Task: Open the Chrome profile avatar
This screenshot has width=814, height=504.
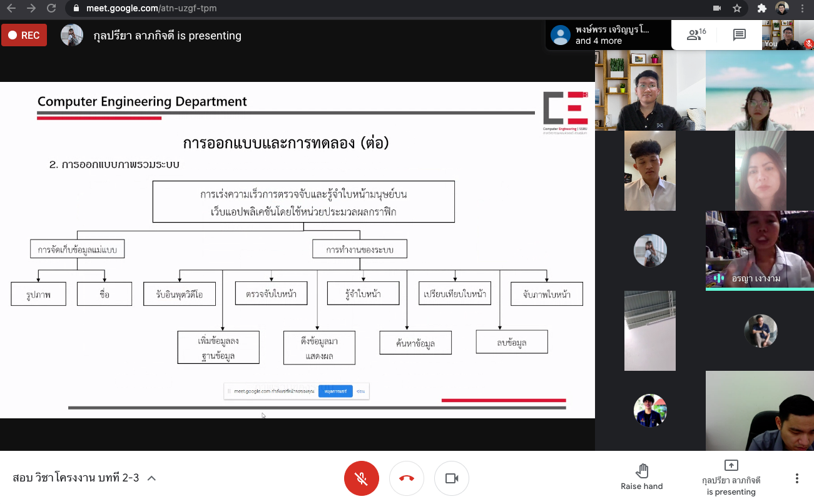Action: tap(781, 9)
